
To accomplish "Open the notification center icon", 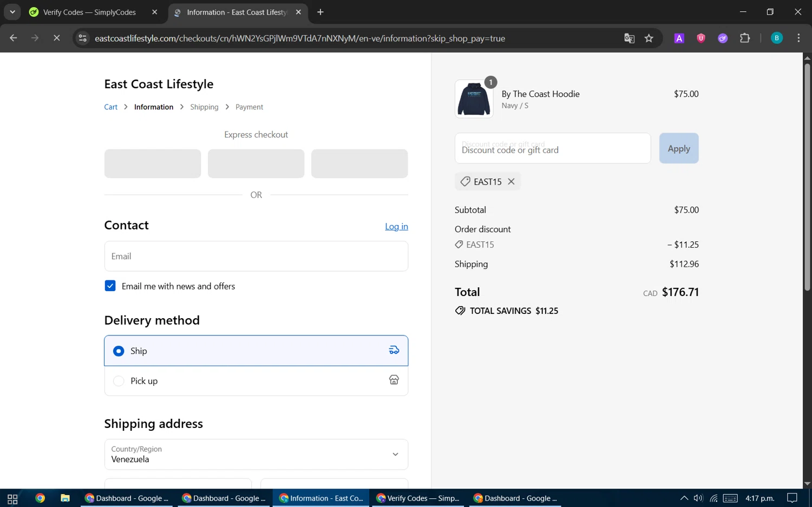I will 793,498.
